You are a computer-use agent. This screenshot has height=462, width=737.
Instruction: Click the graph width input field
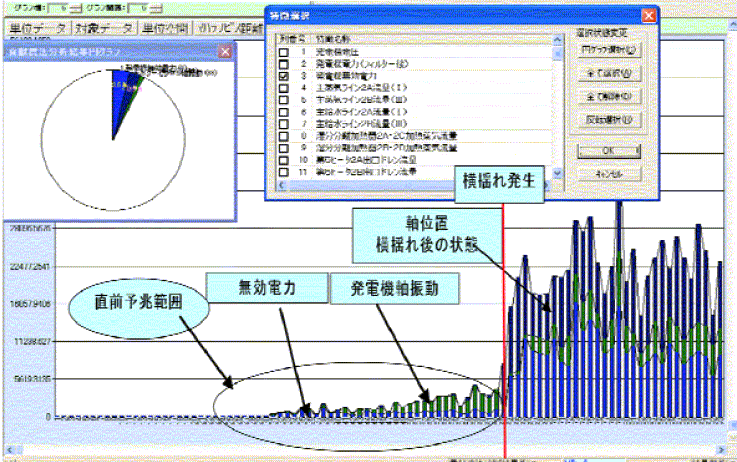(60, 8)
